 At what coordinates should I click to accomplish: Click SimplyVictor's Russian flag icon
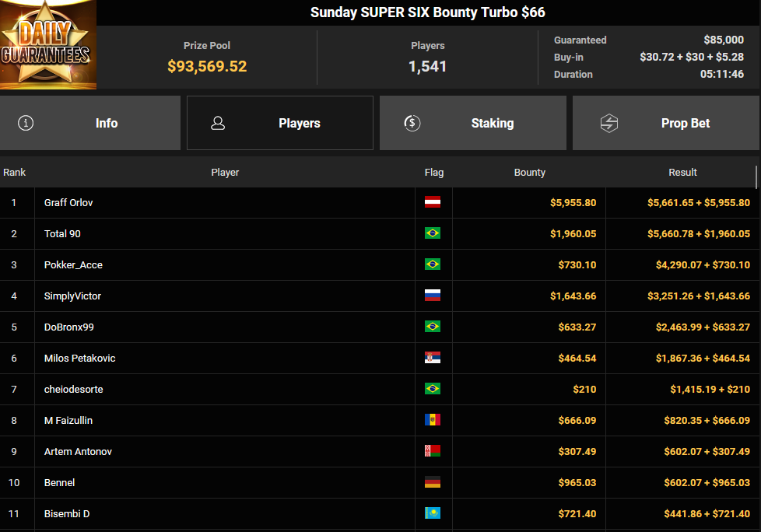point(433,296)
